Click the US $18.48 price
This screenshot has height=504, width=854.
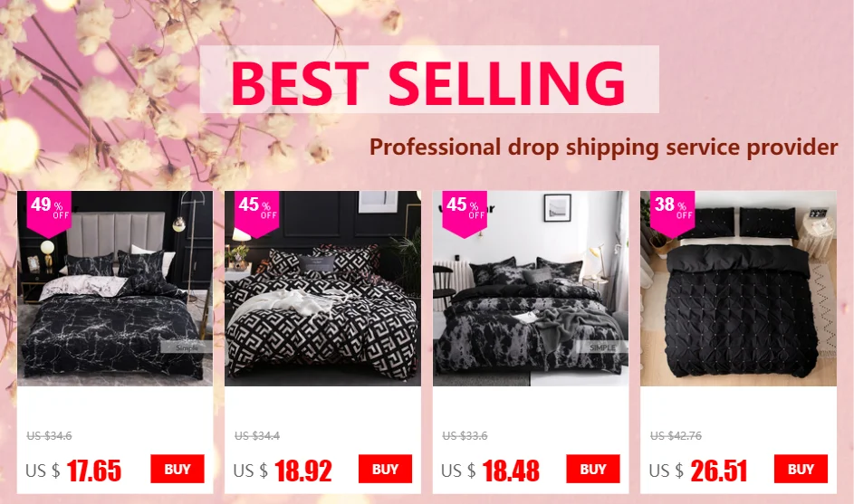pyautogui.click(x=490, y=471)
